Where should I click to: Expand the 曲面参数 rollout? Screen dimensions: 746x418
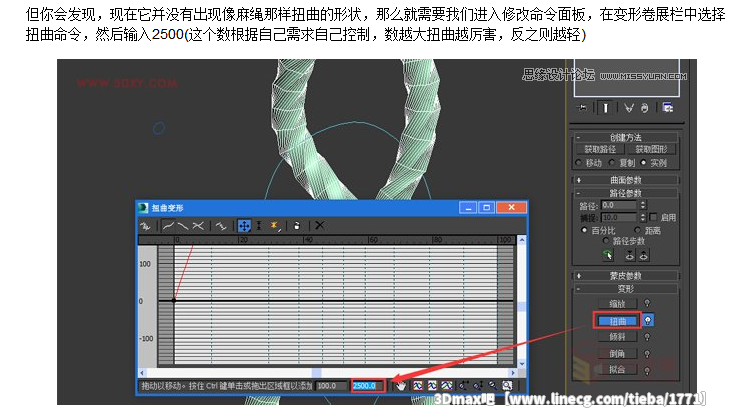[626, 180]
